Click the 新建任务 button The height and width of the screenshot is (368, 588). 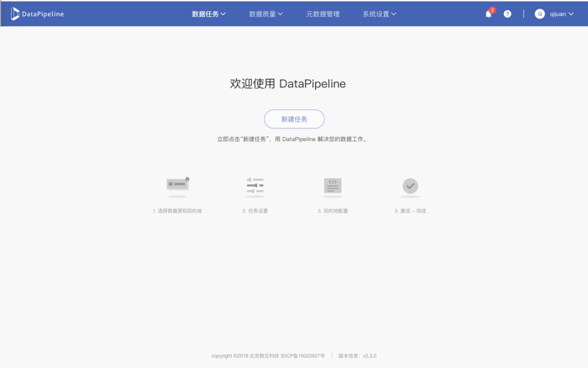click(294, 119)
